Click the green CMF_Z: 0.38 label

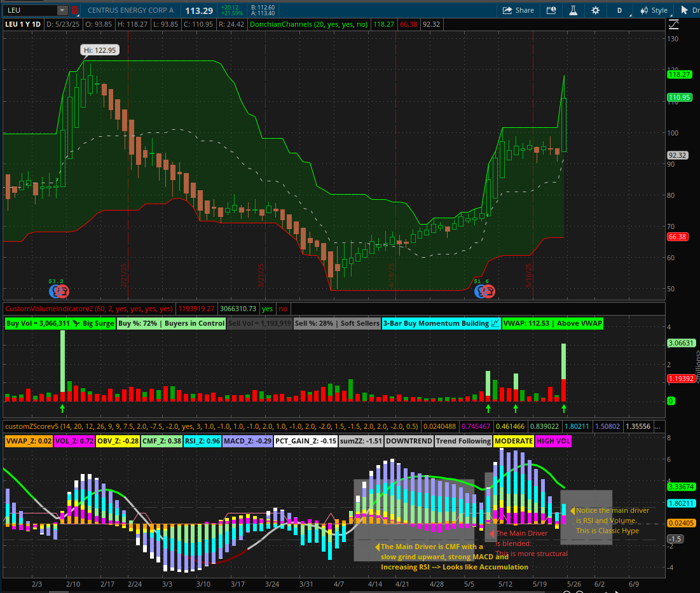(161, 441)
